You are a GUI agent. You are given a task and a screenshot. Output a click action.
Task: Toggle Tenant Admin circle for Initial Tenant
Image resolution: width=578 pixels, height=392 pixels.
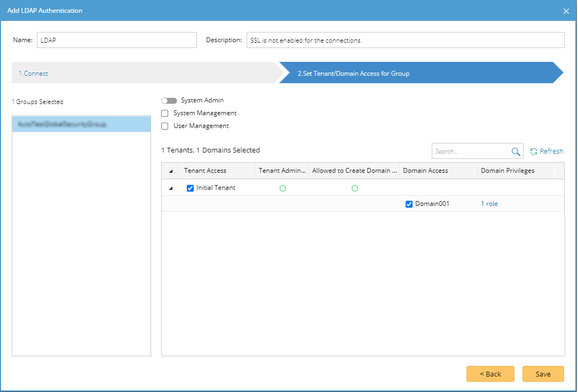283,188
